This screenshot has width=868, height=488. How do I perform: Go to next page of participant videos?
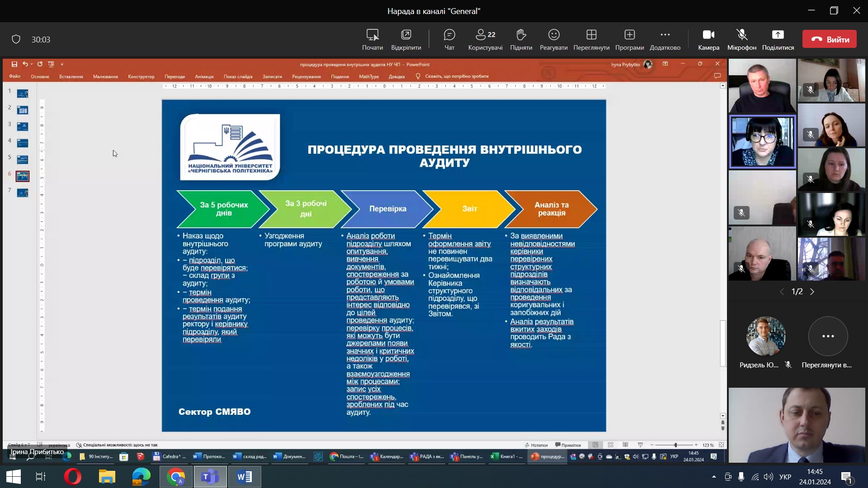click(812, 292)
